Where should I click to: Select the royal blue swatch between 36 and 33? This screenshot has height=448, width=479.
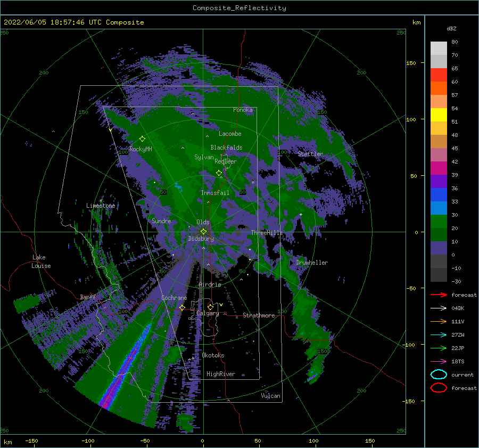[x=439, y=195]
